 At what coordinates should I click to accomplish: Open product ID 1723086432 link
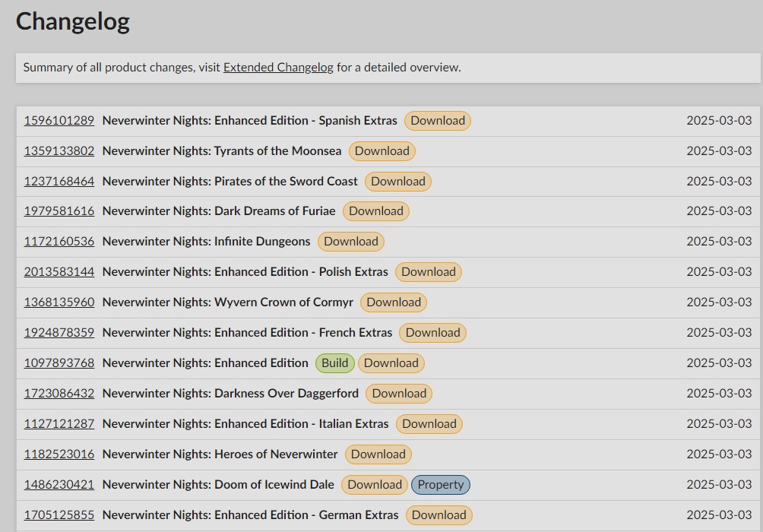59,393
